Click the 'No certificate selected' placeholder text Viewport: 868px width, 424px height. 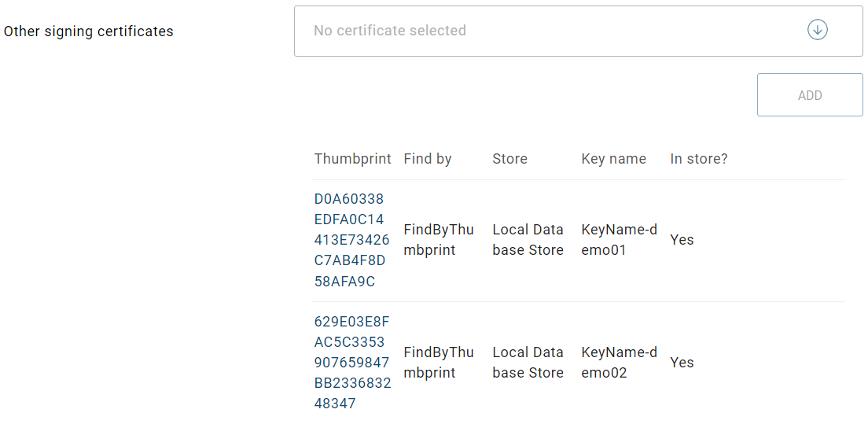click(x=390, y=31)
